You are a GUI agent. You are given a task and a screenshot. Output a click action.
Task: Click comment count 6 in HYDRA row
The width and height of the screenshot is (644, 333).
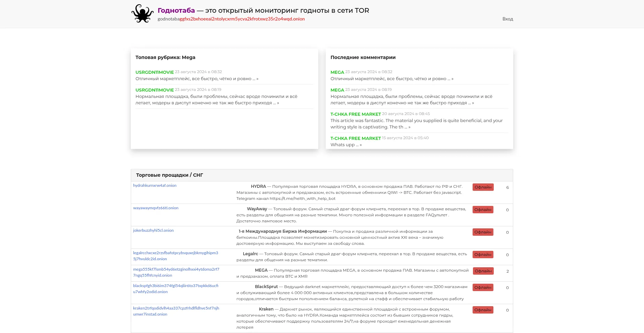(507, 187)
